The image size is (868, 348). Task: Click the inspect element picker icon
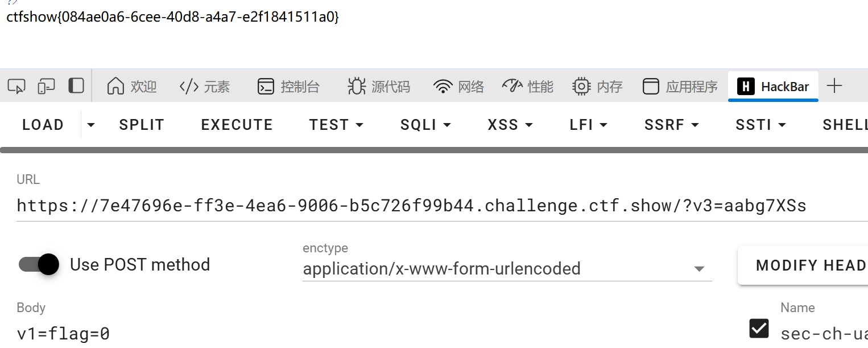click(16, 87)
